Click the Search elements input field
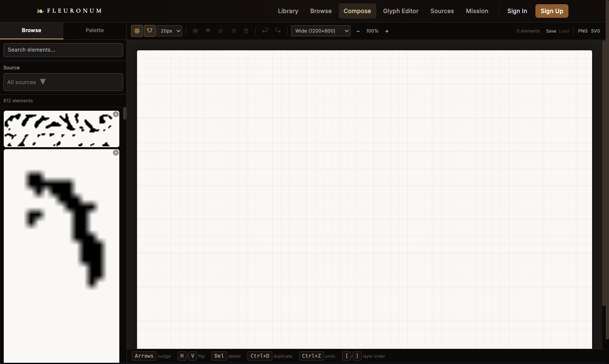This screenshot has width=609, height=364. point(63,50)
